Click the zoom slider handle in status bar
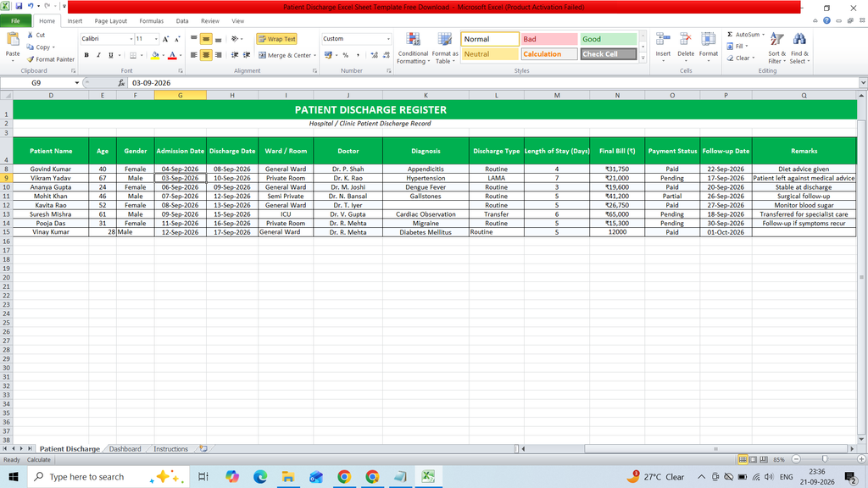 [x=824, y=459]
